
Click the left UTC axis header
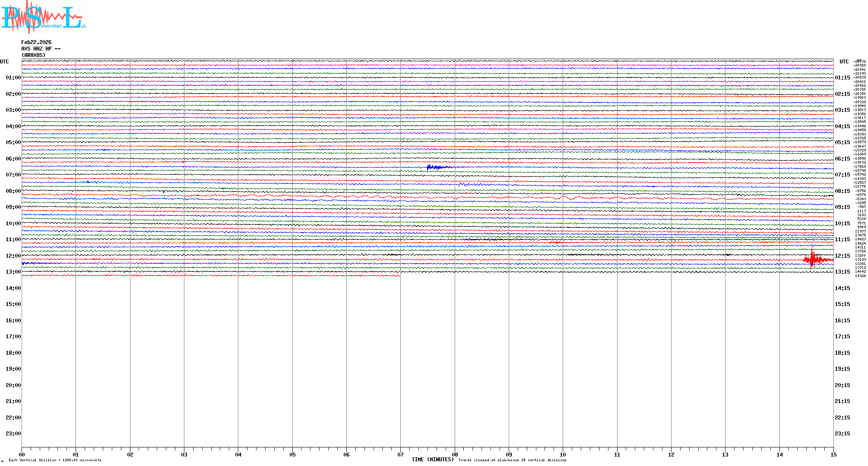point(4,62)
